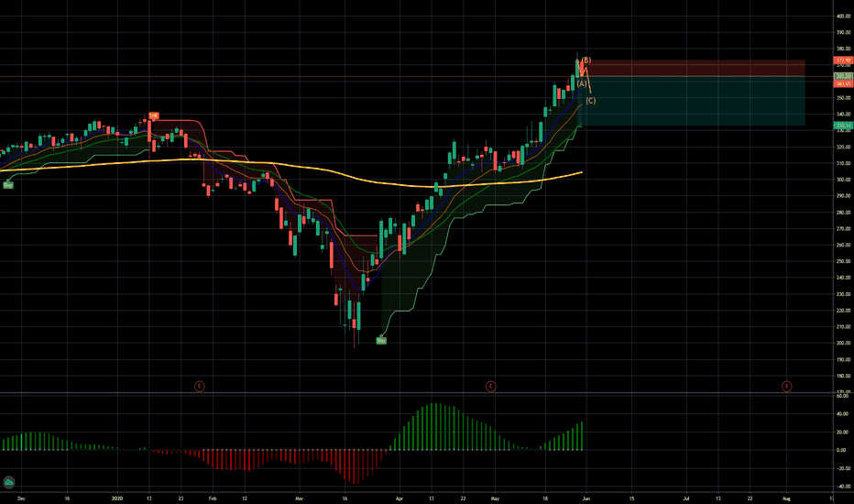This screenshot has height=504, width=854.
Task: Click the 350.00 price axis label
Action: [843, 98]
